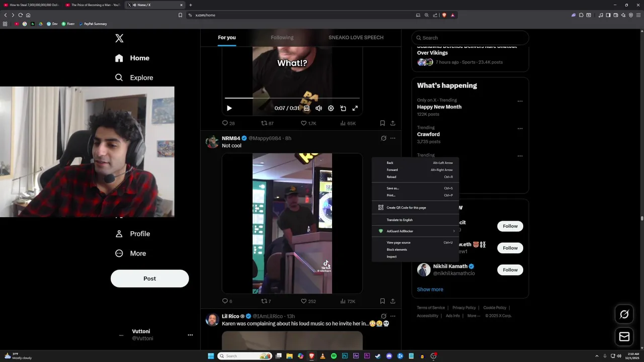The width and height of the screenshot is (644, 362).
Task: Click the Post button
Action: pos(149,279)
